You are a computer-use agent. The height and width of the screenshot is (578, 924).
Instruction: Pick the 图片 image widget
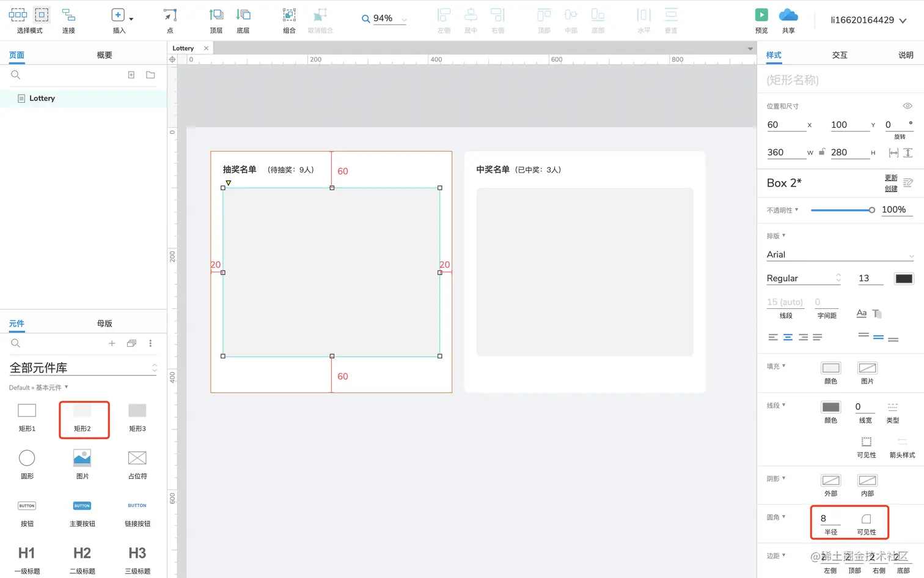[82, 465]
